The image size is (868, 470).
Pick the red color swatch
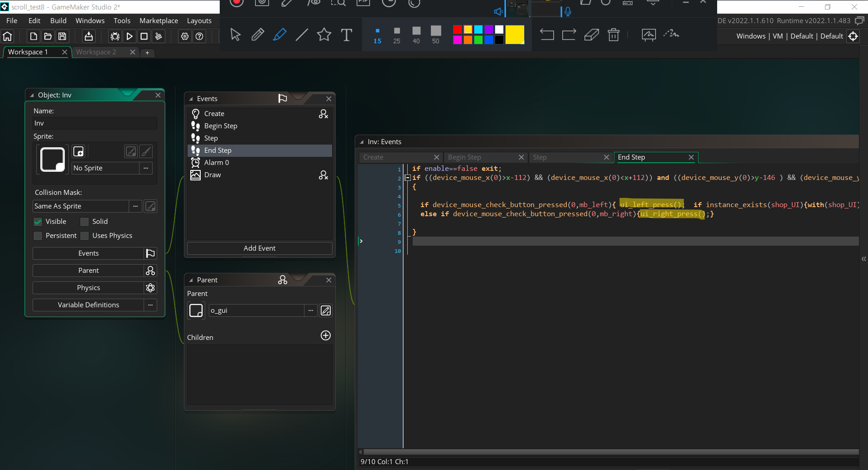pos(458,29)
